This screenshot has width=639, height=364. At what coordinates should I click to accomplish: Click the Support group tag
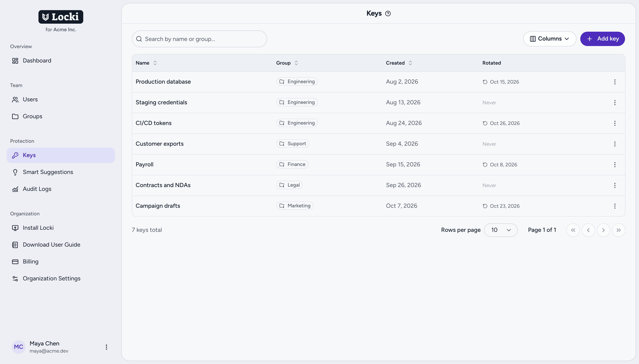(x=293, y=144)
